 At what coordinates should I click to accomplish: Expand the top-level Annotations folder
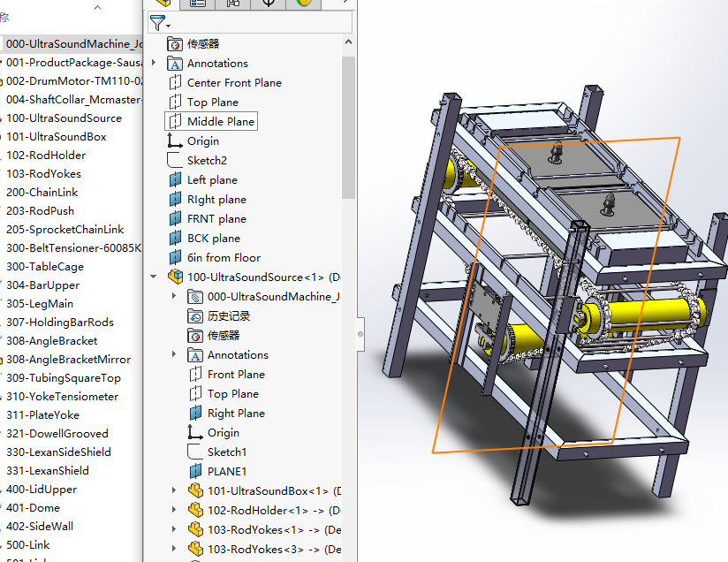coord(154,62)
